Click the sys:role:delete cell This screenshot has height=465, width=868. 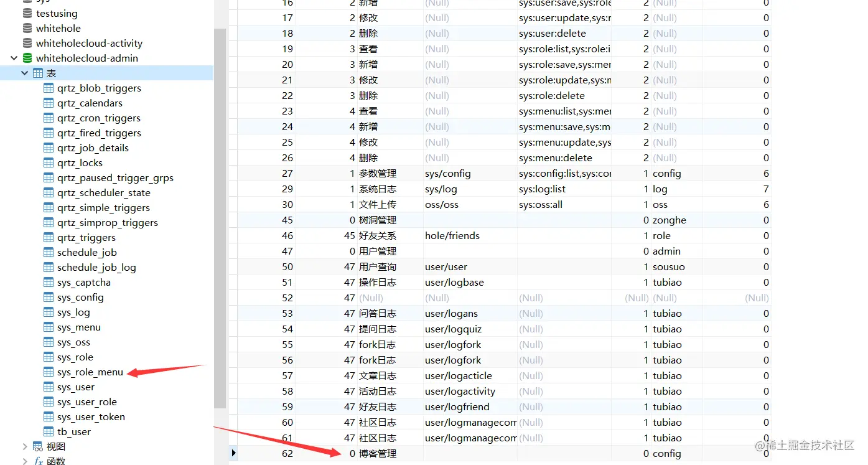coord(552,96)
